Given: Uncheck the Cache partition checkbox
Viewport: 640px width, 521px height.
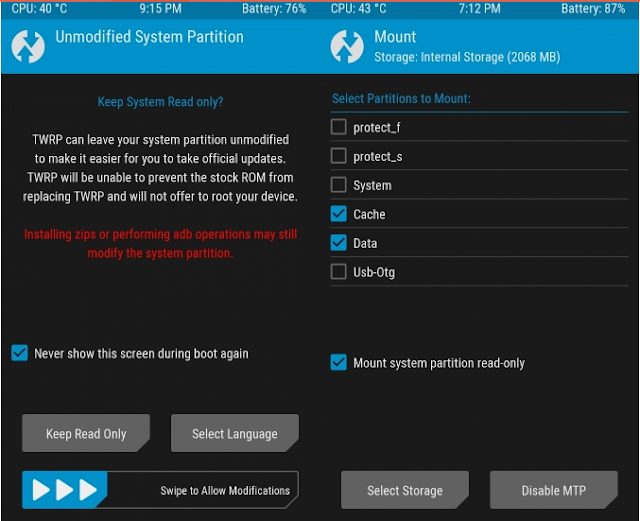Looking at the screenshot, I should click(338, 214).
